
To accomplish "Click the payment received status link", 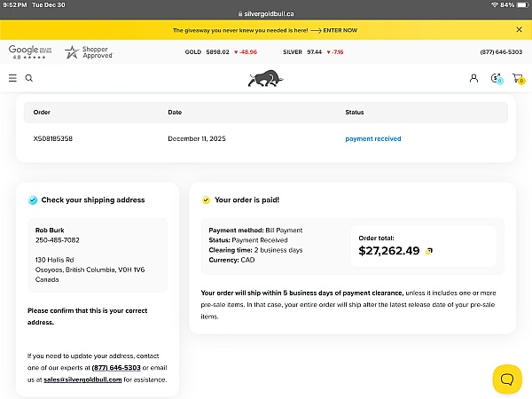I will [372, 138].
